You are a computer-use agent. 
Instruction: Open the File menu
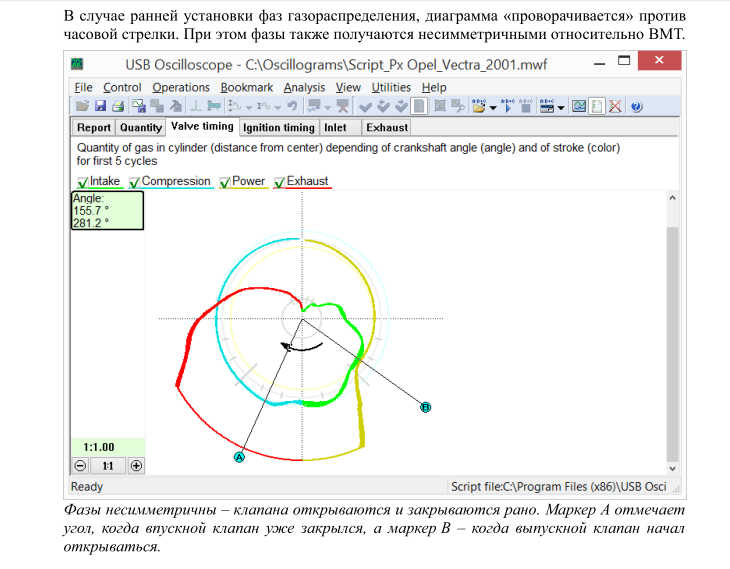tap(83, 88)
